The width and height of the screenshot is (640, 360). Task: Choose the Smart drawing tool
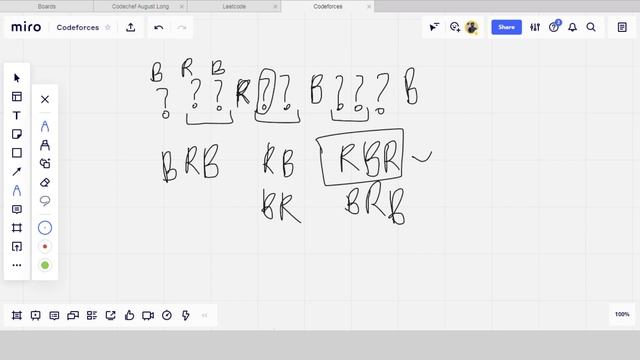pos(45,164)
